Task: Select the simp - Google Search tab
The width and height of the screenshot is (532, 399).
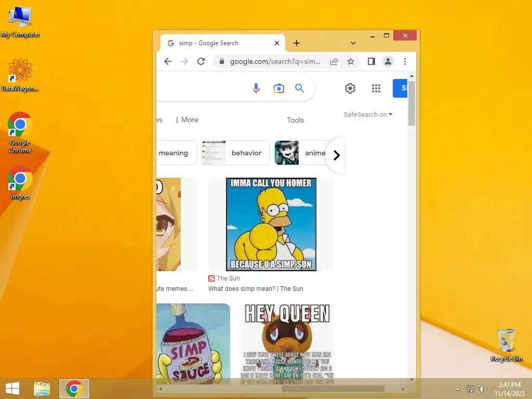Action: [x=222, y=43]
